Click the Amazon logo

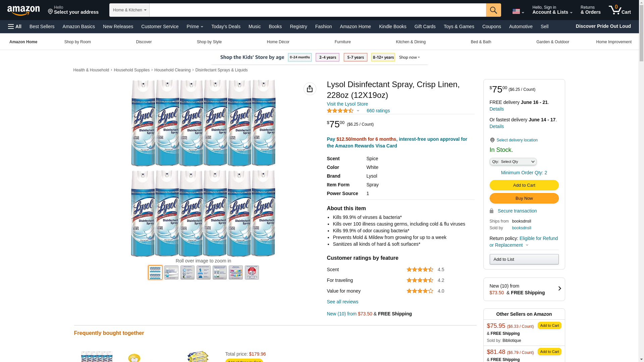click(23, 10)
